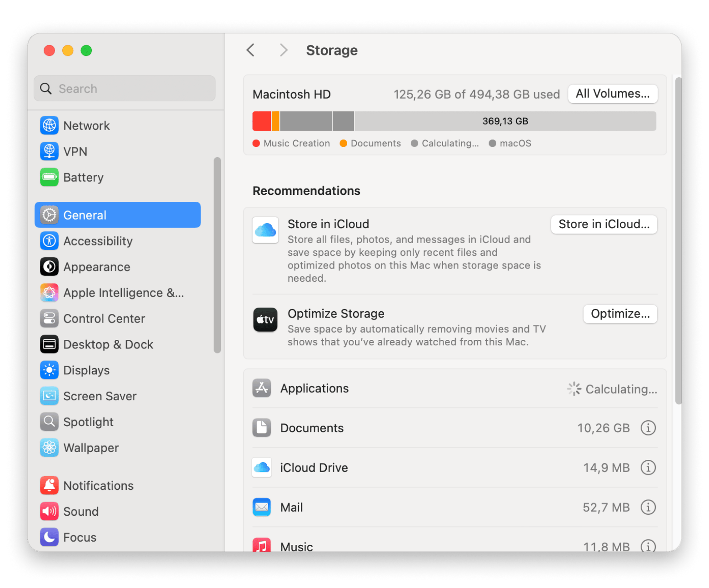Click the Wallpaper flower icon

49,448
